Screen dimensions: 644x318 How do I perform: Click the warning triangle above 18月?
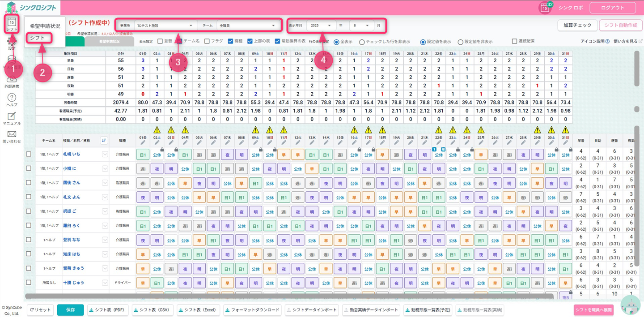tap(382, 130)
